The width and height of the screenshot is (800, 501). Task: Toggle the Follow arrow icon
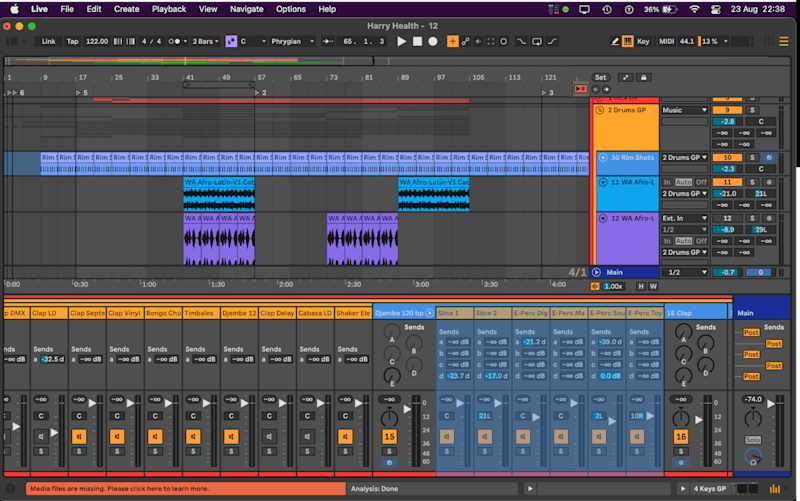click(328, 41)
